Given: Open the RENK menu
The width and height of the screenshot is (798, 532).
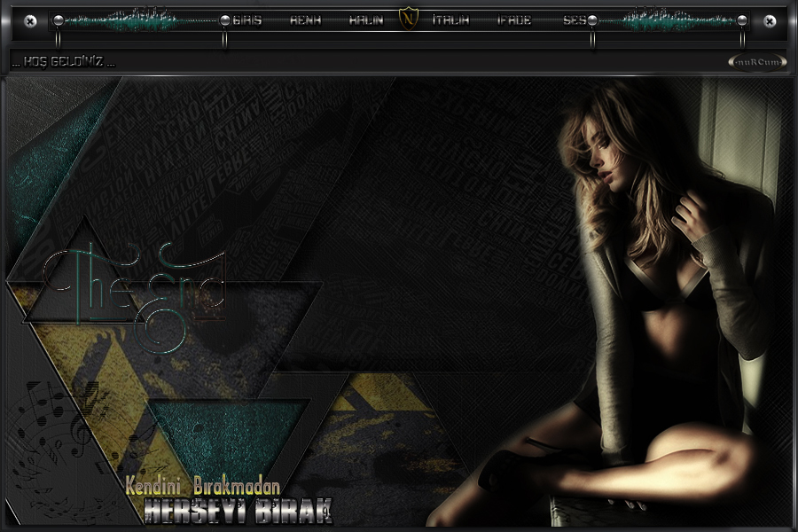Looking at the screenshot, I should click(x=305, y=20).
